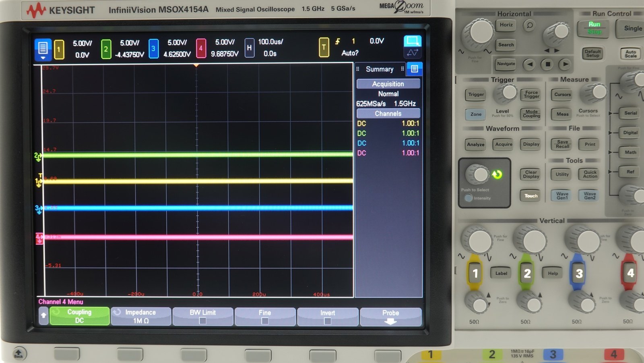
Task: Toggle the Touch screen button
Action: coord(531,196)
